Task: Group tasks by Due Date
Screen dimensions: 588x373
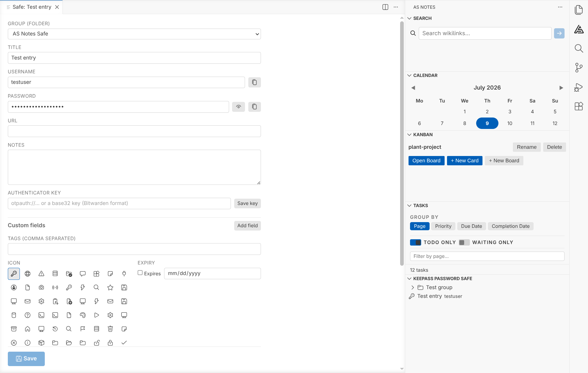Action: point(471,226)
